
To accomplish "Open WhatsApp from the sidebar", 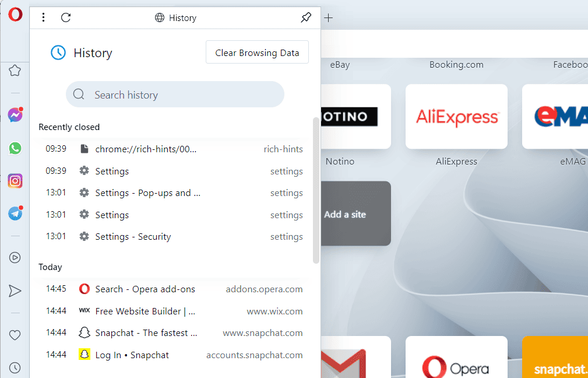I will (15, 148).
